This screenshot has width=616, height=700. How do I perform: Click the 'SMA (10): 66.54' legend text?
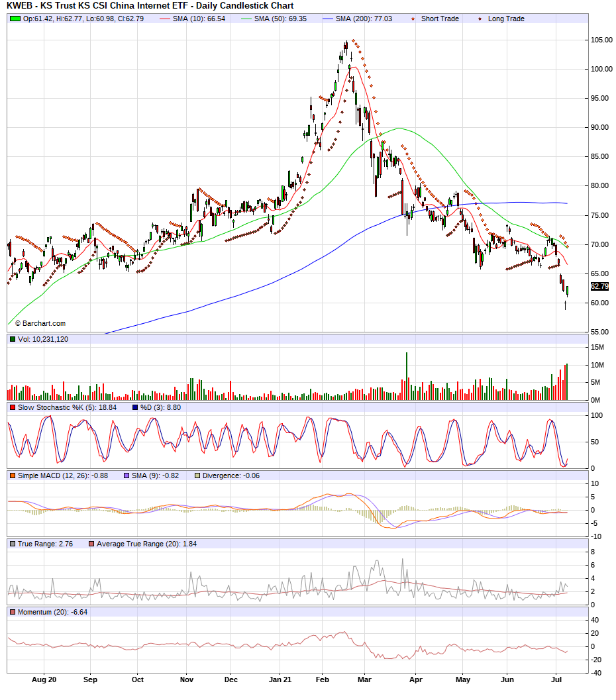point(199,19)
